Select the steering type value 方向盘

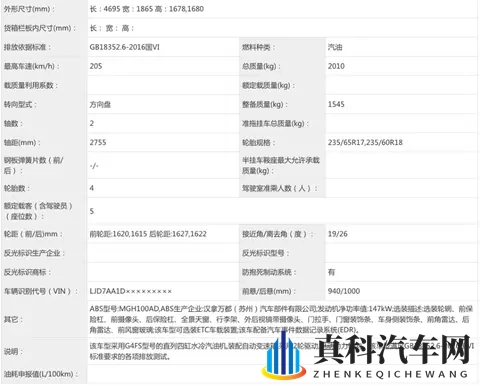click(x=100, y=104)
